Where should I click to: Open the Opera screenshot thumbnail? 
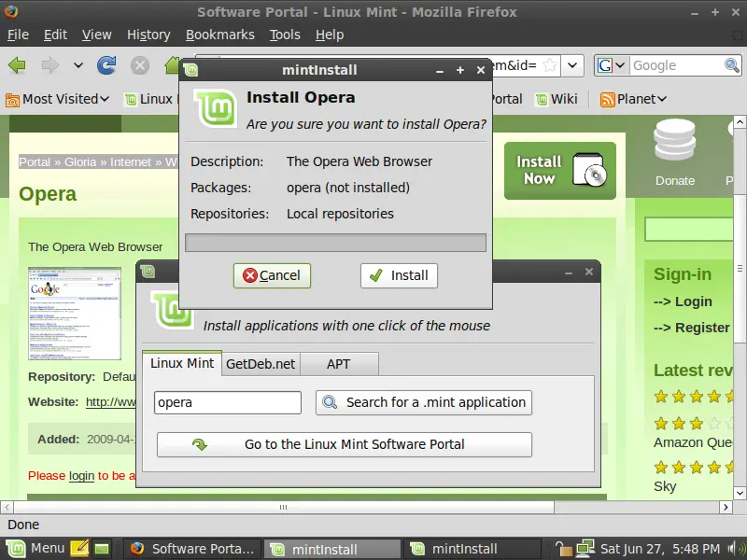pyautogui.click(x=75, y=314)
